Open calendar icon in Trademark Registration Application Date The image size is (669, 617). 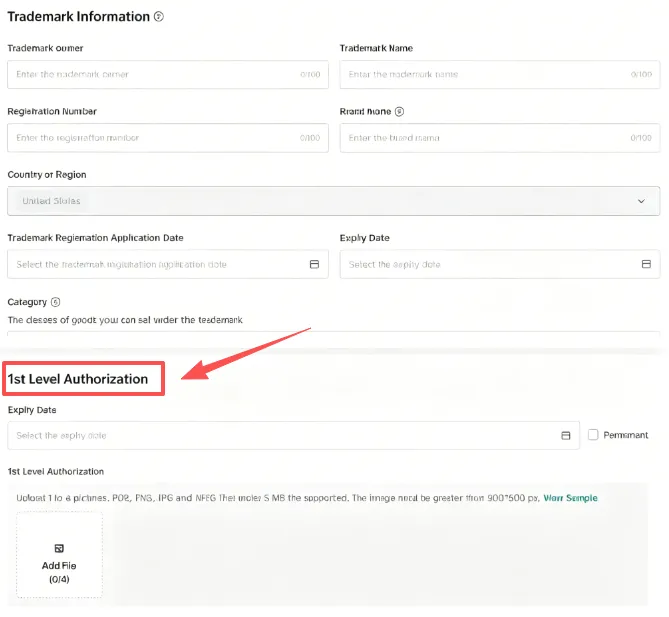(x=313, y=265)
